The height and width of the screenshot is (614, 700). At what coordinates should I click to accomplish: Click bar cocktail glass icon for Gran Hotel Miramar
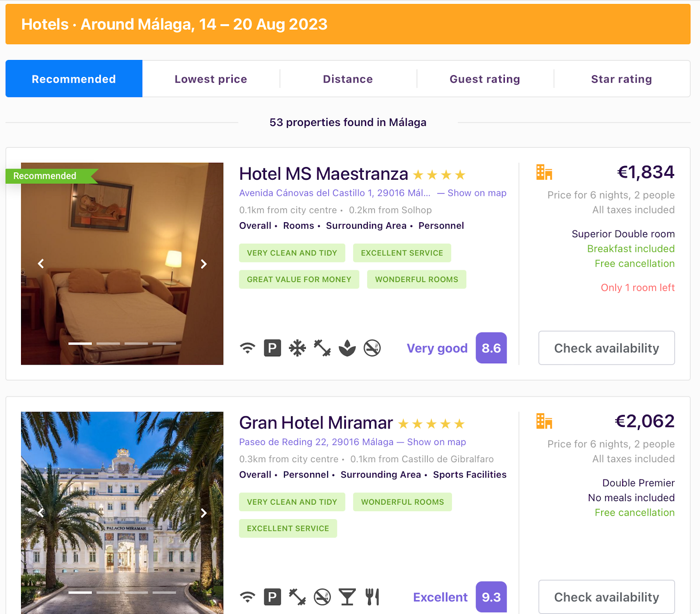[x=347, y=597]
